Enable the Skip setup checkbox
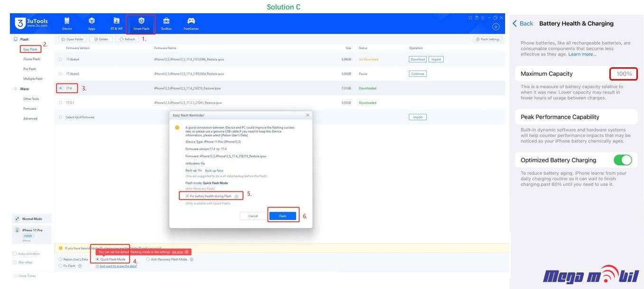Screen dimensions: 644x289 [14, 262]
